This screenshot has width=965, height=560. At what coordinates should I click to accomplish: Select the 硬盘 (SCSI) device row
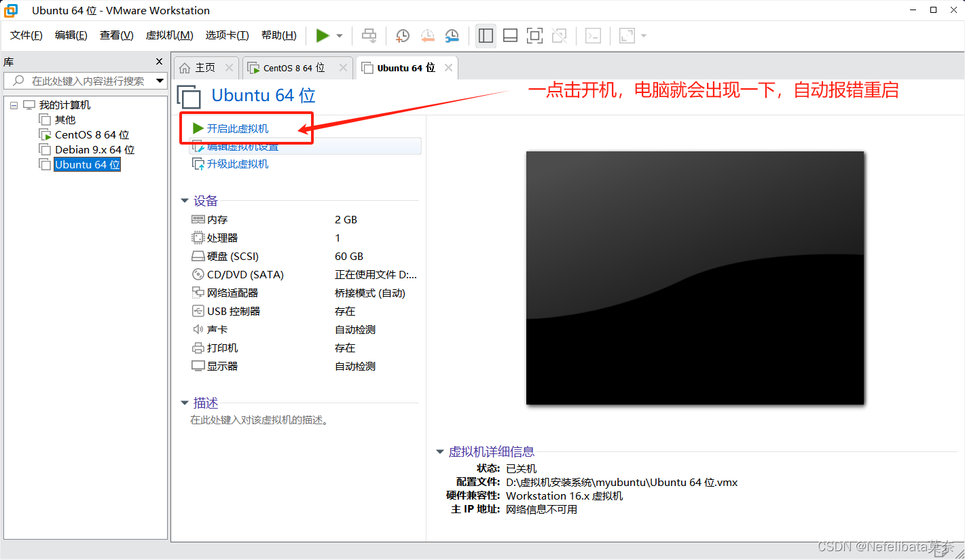305,257
